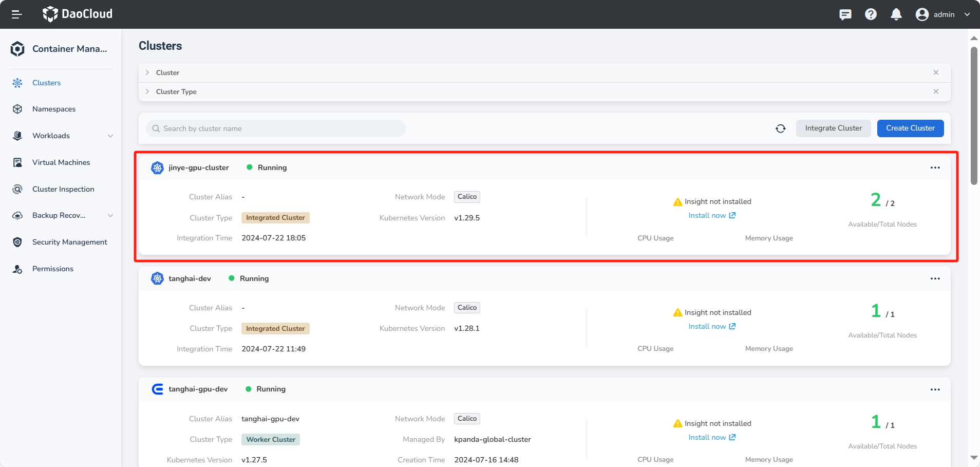Click the help question mark icon
The width and height of the screenshot is (980, 467).
click(x=871, y=14)
